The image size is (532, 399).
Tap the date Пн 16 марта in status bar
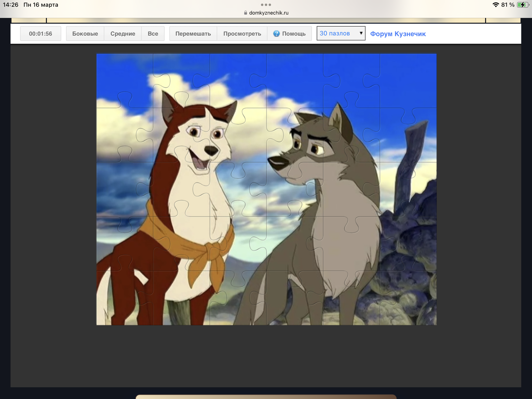(x=41, y=5)
